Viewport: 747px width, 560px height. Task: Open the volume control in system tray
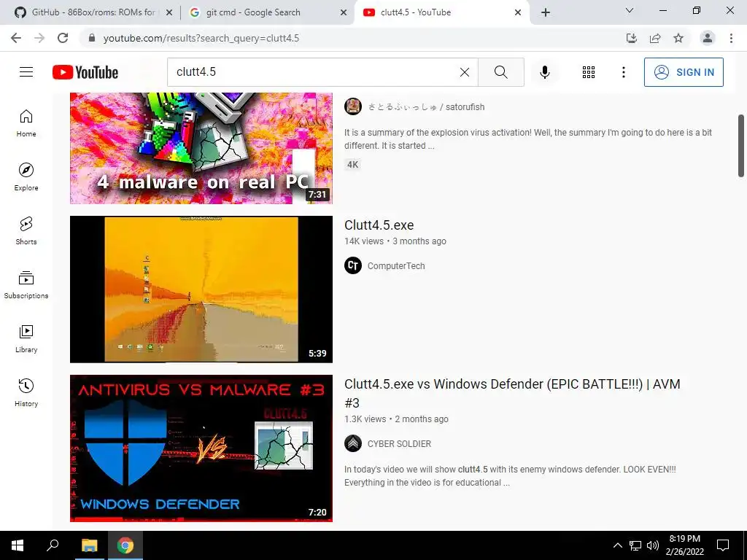(x=653, y=545)
